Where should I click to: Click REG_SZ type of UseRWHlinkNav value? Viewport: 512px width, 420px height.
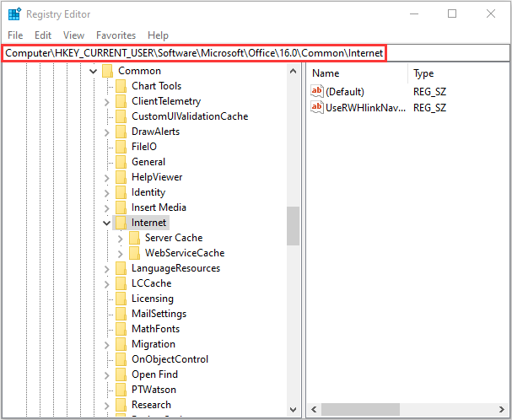point(429,108)
